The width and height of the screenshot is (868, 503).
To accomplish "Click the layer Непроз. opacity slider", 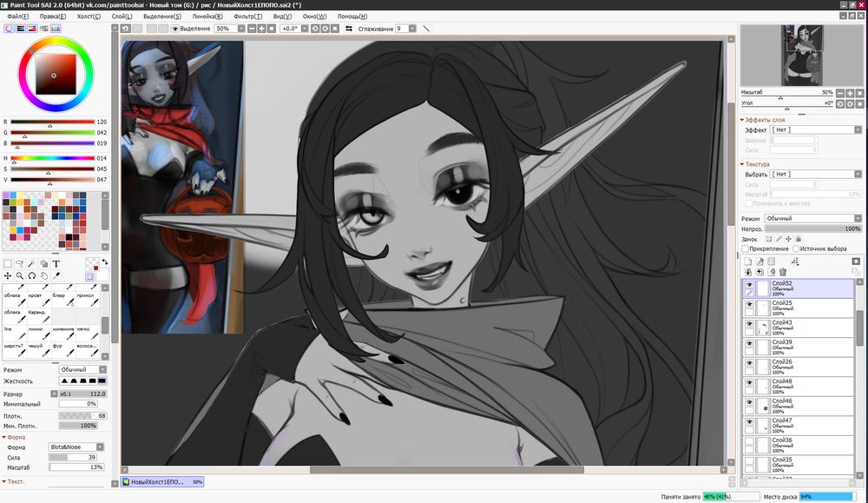I will (x=814, y=228).
